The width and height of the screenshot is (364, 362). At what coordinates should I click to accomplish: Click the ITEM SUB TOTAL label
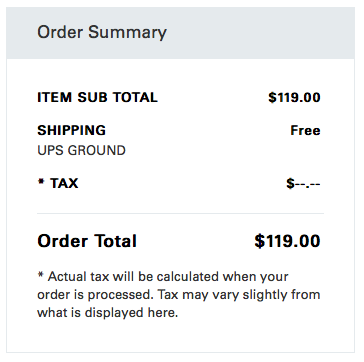(97, 97)
